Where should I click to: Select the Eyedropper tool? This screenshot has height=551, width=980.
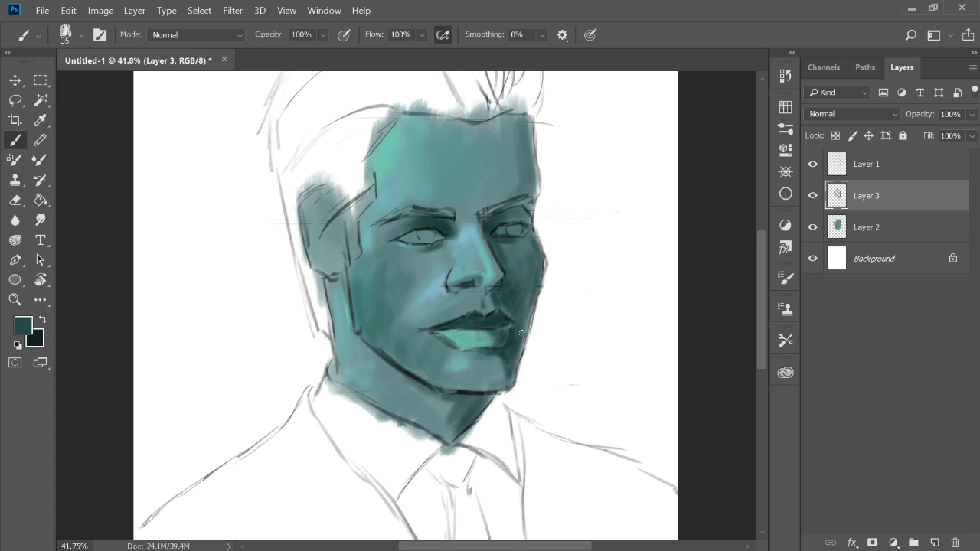point(41,120)
